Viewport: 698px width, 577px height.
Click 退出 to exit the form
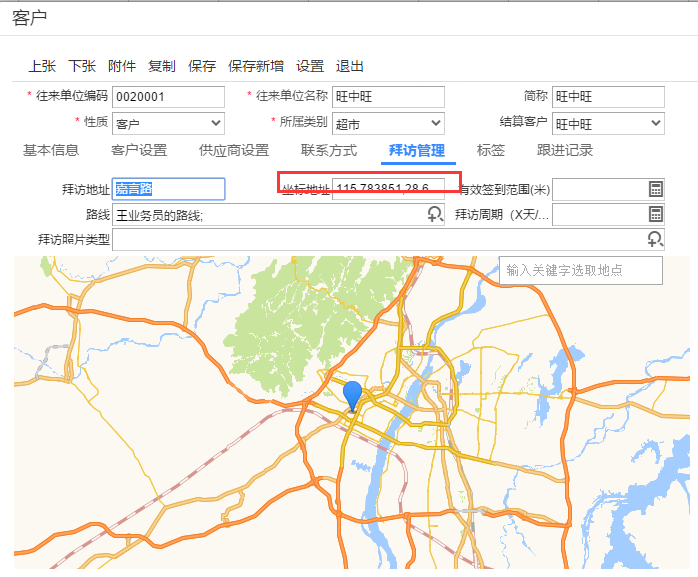(x=350, y=66)
